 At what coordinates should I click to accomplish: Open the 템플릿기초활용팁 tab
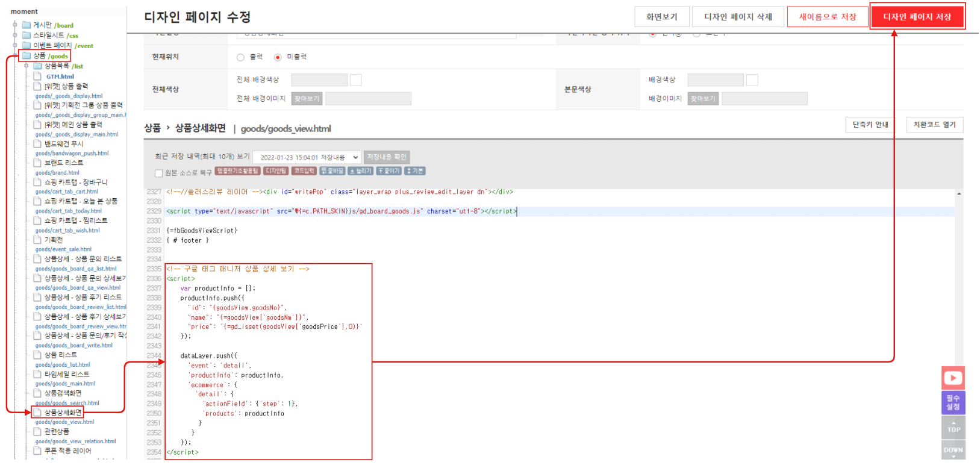238,171
